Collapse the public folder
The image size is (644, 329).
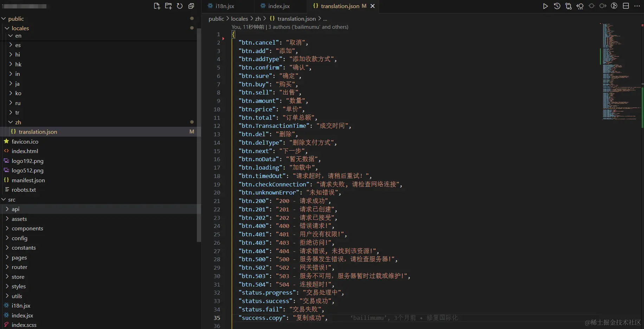[4, 19]
